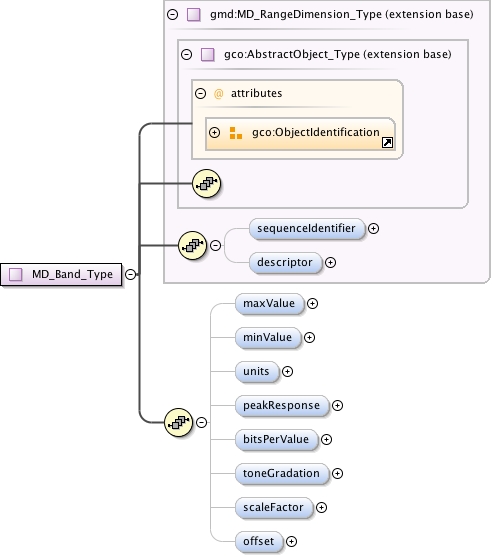Click orange attribute group icon for gco:ObjectIdentification
This screenshot has height=557, width=492.
pyautogui.click(x=236, y=133)
